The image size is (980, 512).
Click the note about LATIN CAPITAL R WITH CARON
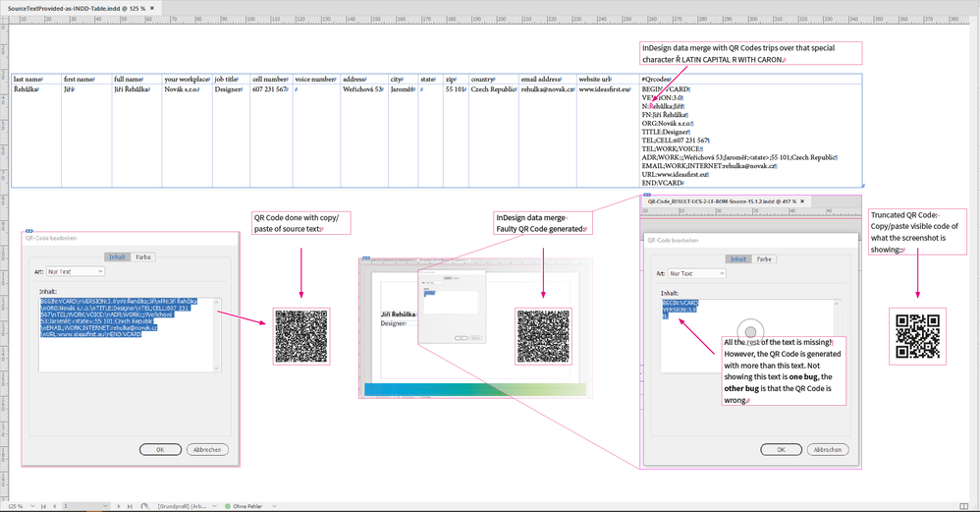[x=751, y=53]
